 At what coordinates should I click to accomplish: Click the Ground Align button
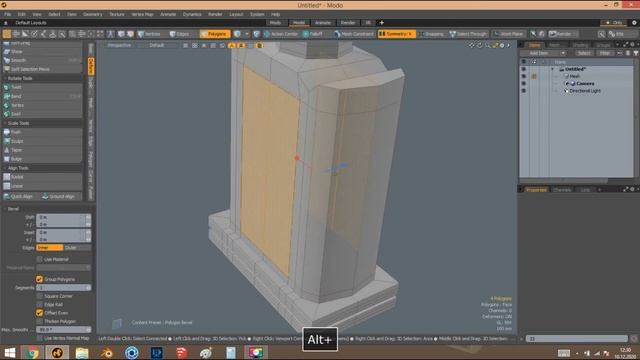pyautogui.click(x=59, y=197)
